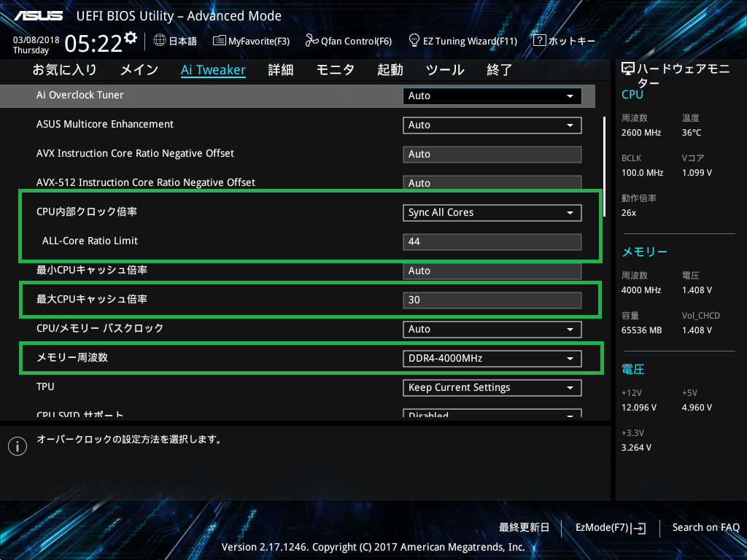Click BCLK 100.0 MHz value
Image resolution: width=747 pixels, height=560 pixels.
(642, 173)
